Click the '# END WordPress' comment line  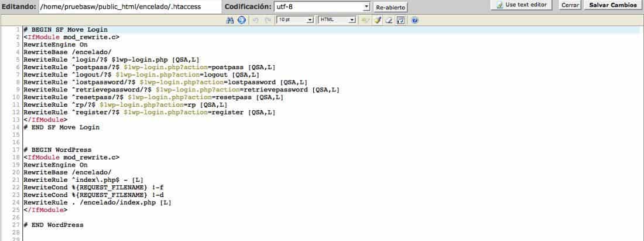click(53, 225)
